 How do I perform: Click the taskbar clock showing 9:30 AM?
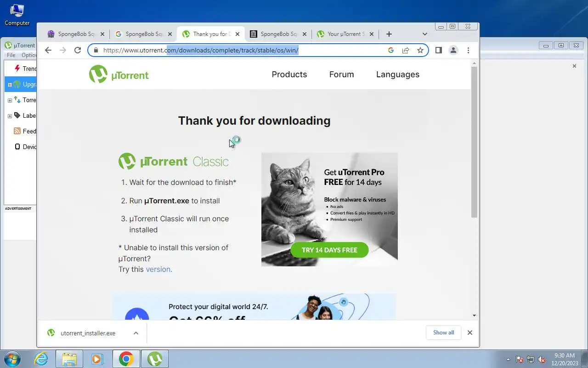click(565, 359)
